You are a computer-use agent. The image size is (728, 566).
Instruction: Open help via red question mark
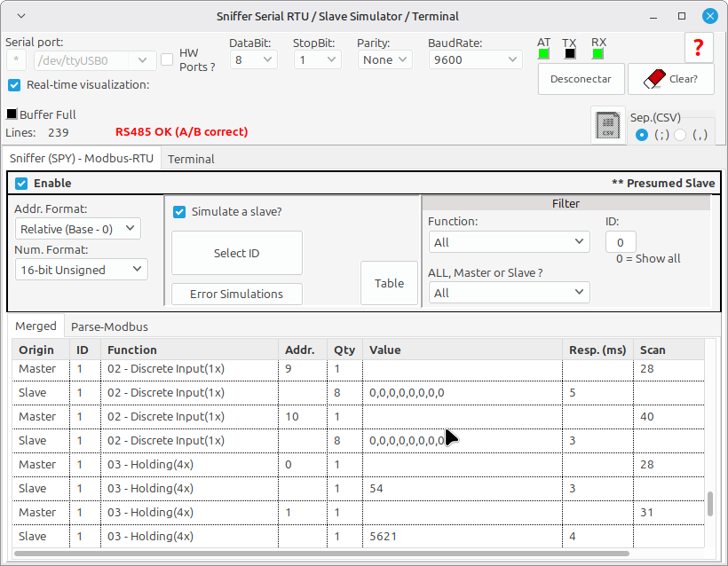pyautogui.click(x=699, y=47)
